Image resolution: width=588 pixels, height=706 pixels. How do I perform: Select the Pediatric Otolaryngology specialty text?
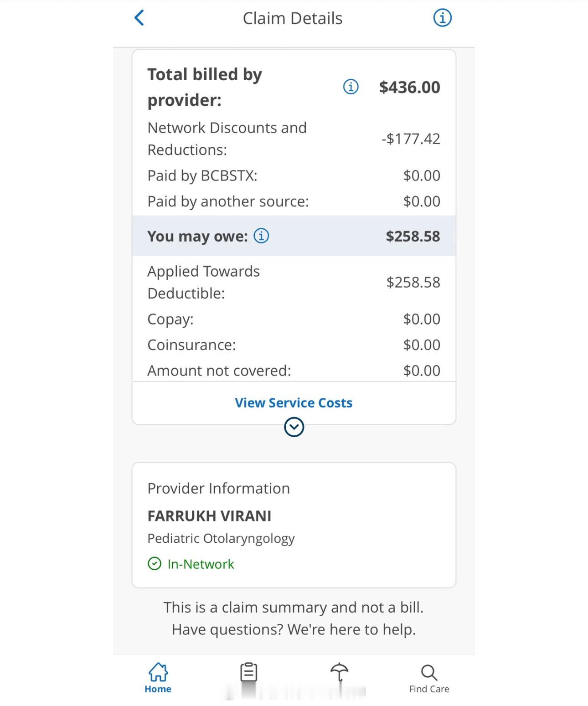(x=221, y=539)
